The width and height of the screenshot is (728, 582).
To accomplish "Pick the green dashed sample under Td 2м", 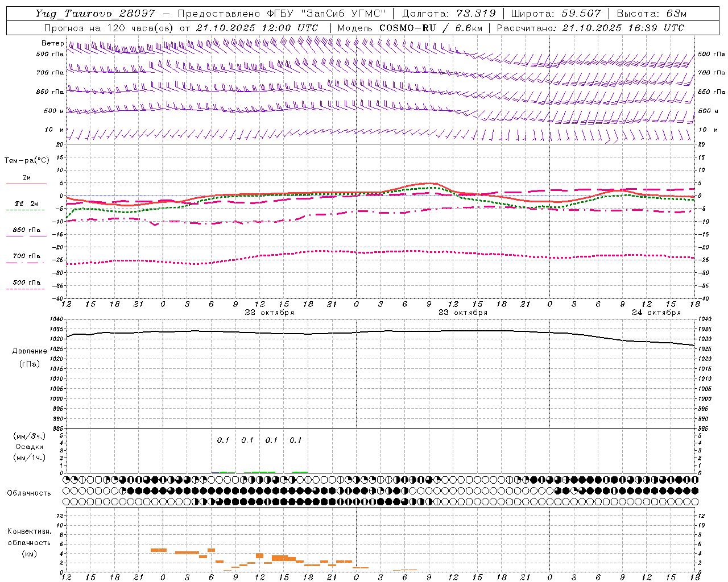I will [x=26, y=210].
